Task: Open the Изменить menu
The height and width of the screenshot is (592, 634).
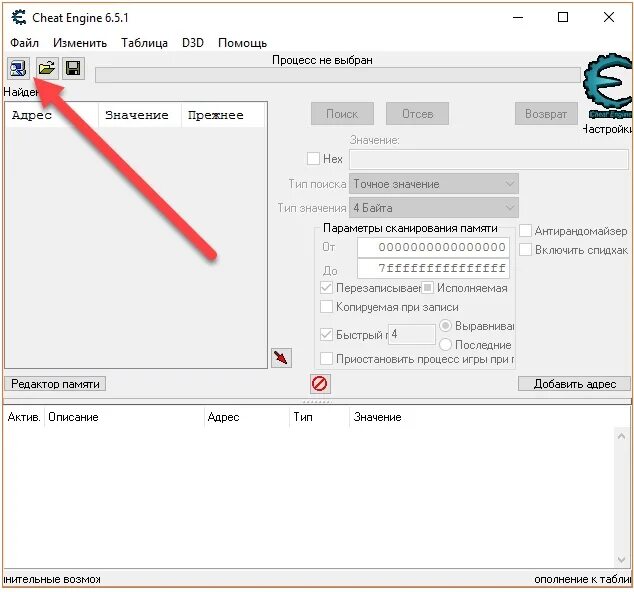Action: coord(80,43)
